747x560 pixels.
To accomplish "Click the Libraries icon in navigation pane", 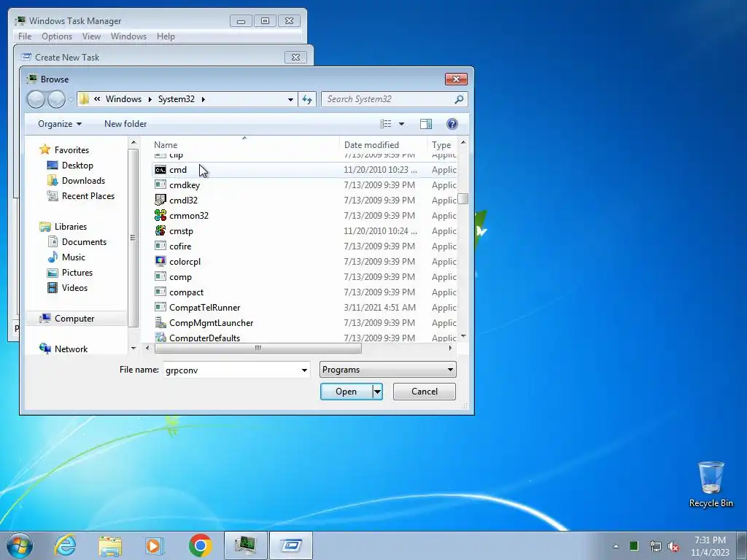I will [44, 227].
